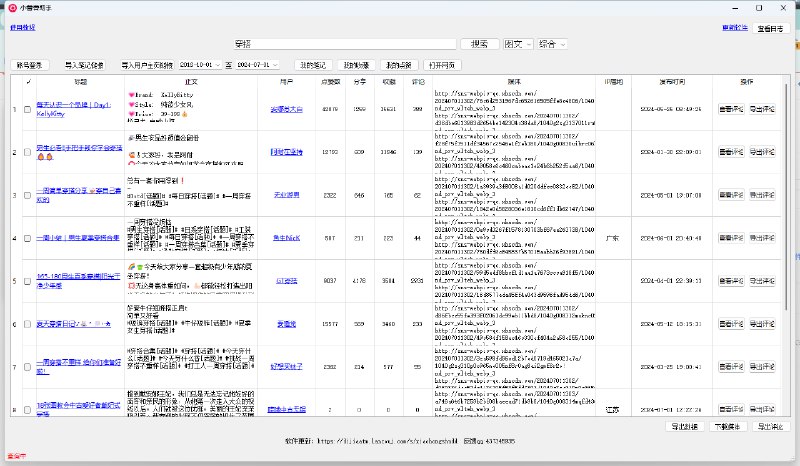Click the 导入用户主页链接 button
Viewport: 800px width, 466px height.
tap(147, 65)
